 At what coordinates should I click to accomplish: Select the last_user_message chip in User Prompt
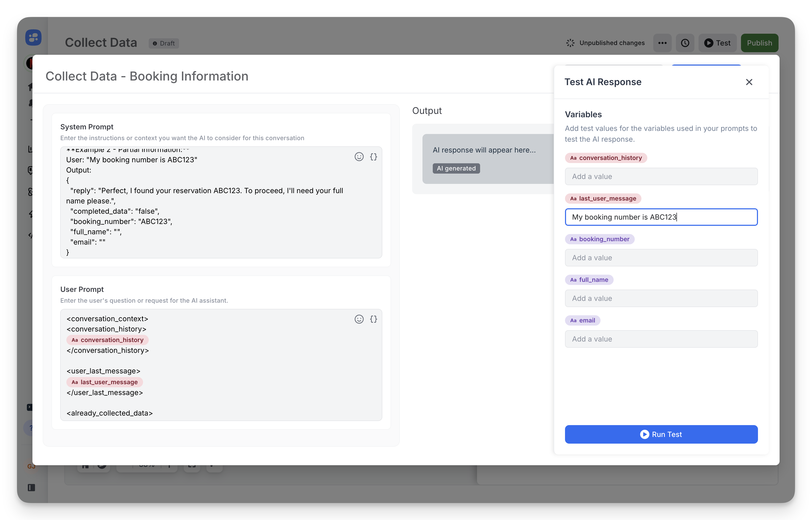(x=105, y=382)
